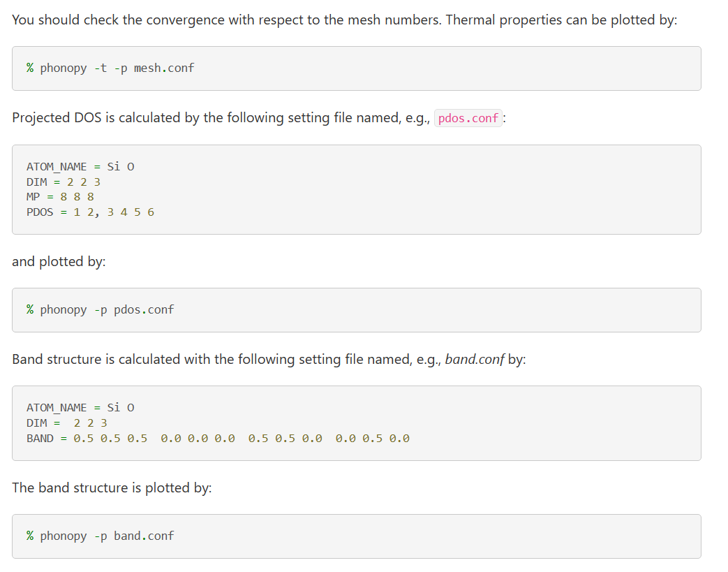Image resolution: width=728 pixels, height=572 pixels.
Task: Click the italic band.conf filename text
Action: (475, 359)
